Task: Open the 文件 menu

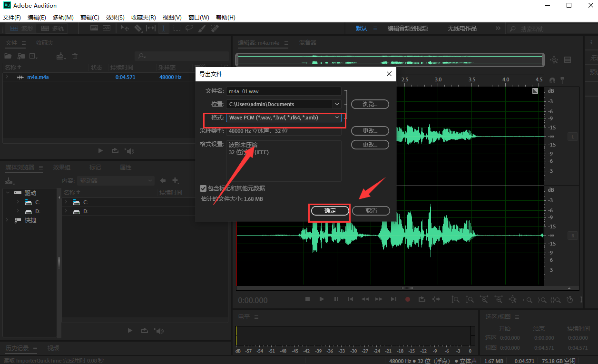Action: 12,18
